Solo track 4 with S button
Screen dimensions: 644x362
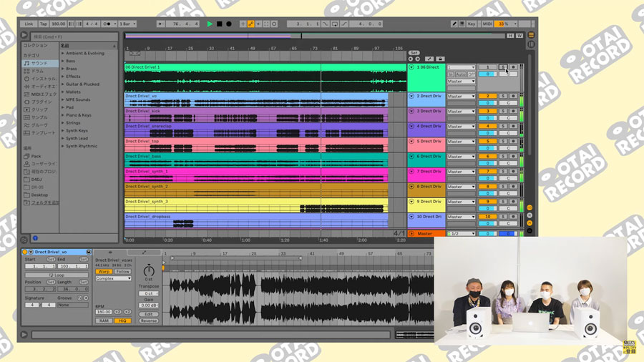point(503,126)
